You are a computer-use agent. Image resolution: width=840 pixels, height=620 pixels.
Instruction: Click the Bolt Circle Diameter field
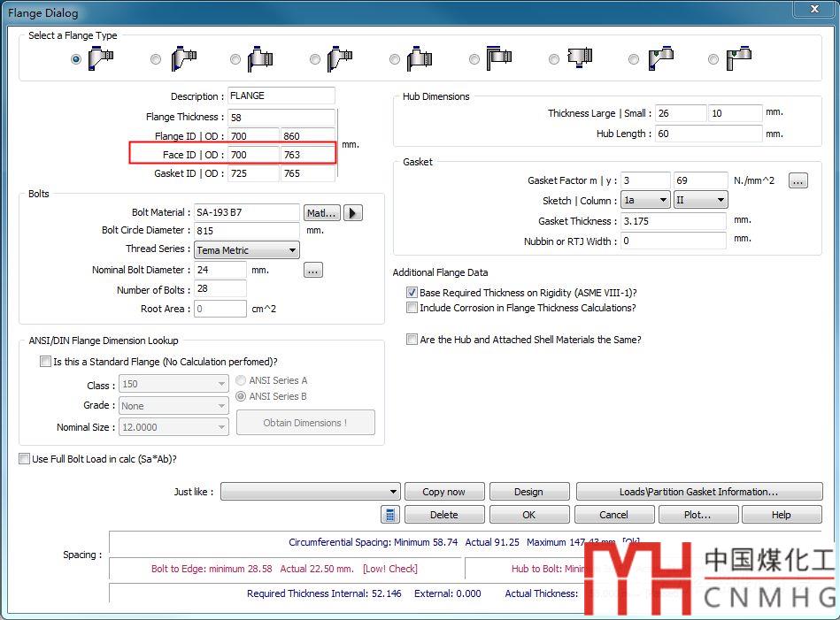[246, 231]
